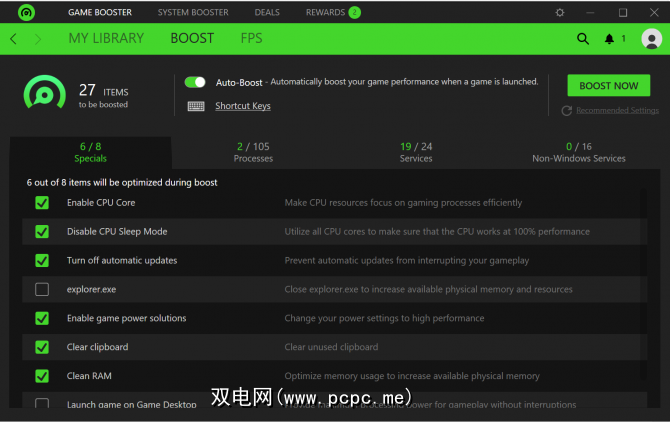Image resolution: width=670 pixels, height=422 pixels.
Task: Uncheck Enable game power solutions checkbox
Action: click(x=42, y=318)
